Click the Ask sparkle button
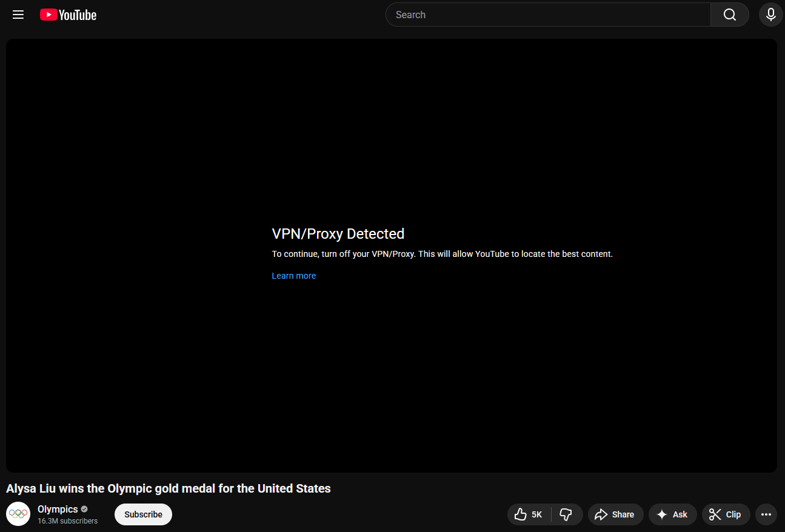Screen dimensions: 785x532 click(x=672, y=514)
